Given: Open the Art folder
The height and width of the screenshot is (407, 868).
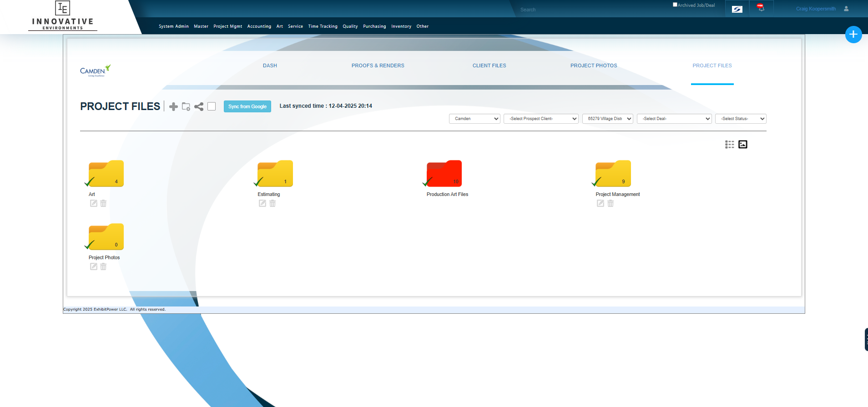Looking at the screenshot, I should tap(106, 173).
